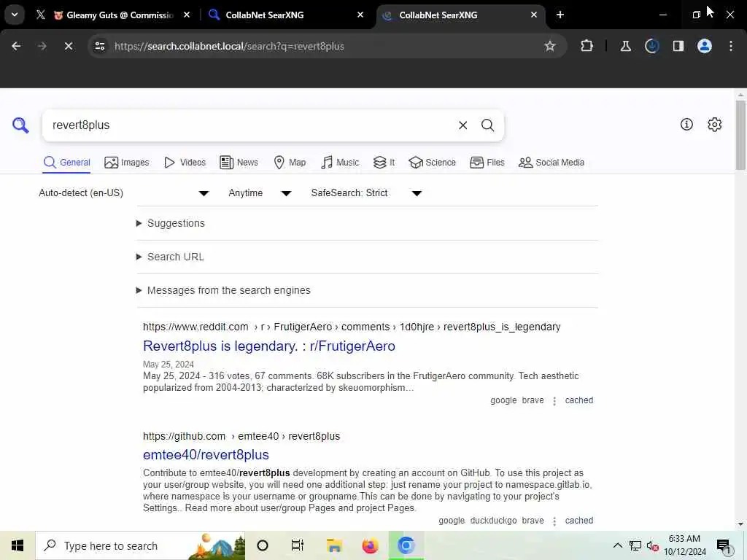Open Chrome profile avatar
This screenshot has width=747, height=560.
pyautogui.click(x=704, y=46)
